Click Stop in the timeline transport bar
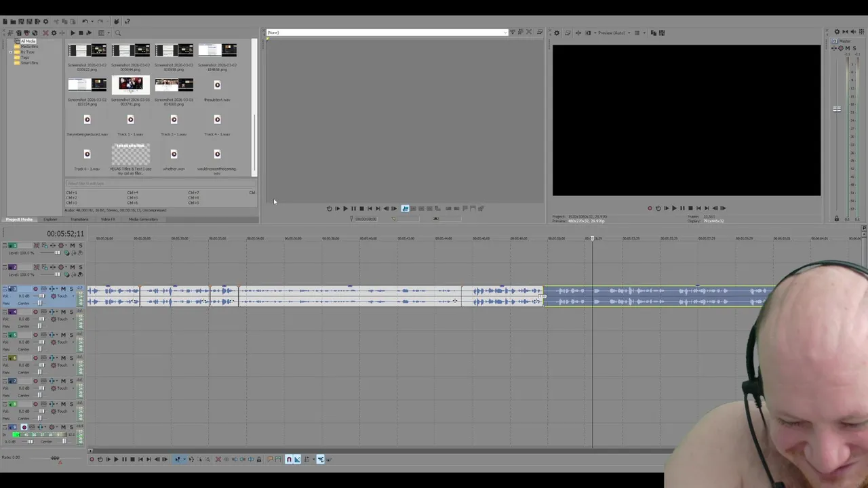The height and width of the screenshot is (488, 868). pos(132,459)
